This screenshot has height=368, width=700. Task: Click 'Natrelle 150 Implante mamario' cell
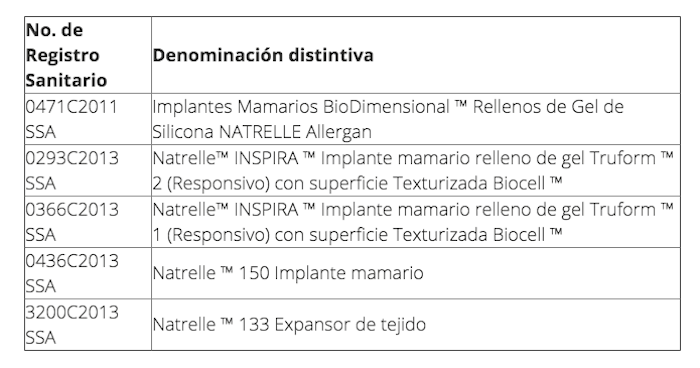[x=416, y=273]
